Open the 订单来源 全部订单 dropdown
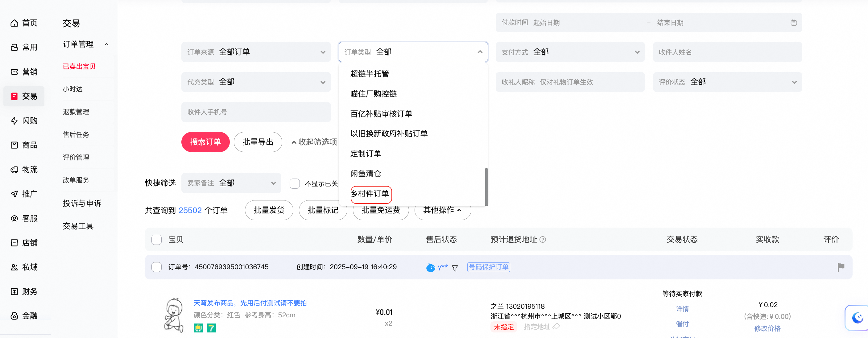Screen dimensions: 868x338 click(256, 52)
